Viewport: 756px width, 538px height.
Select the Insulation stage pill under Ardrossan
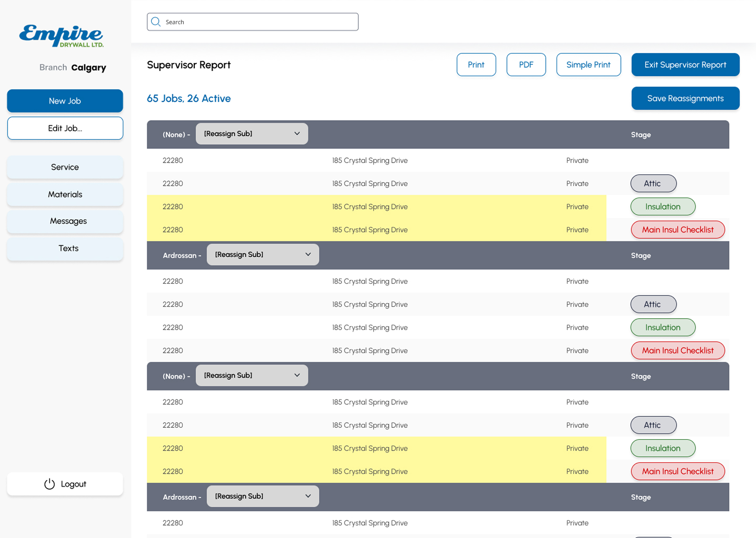(x=662, y=327)
